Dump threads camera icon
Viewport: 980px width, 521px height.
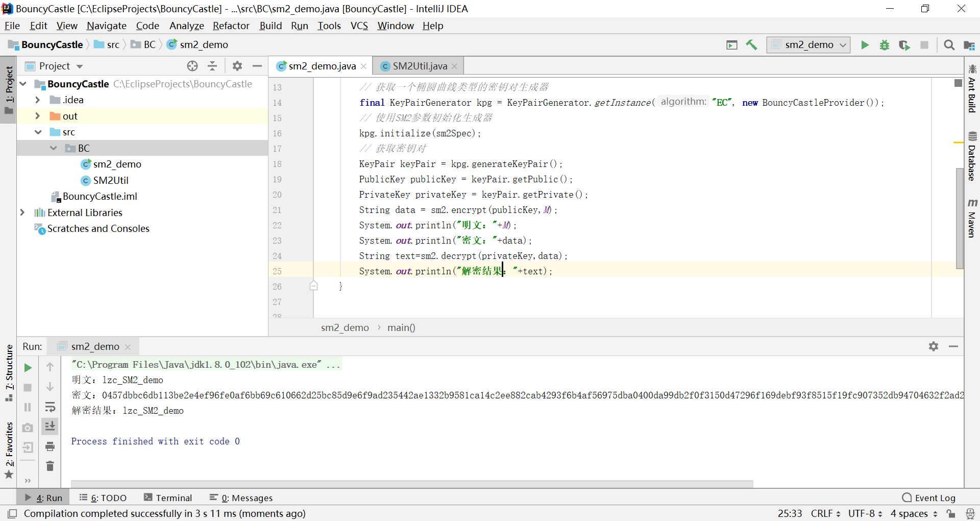28,428
